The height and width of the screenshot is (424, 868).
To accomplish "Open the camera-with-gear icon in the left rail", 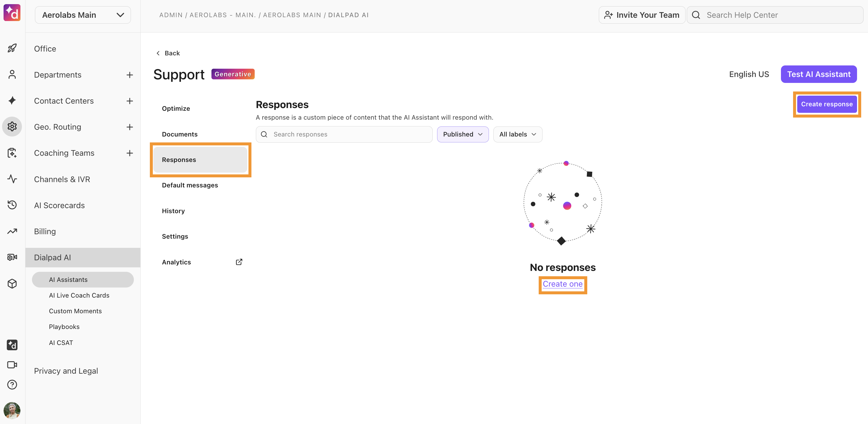I will tap(12, 257).
